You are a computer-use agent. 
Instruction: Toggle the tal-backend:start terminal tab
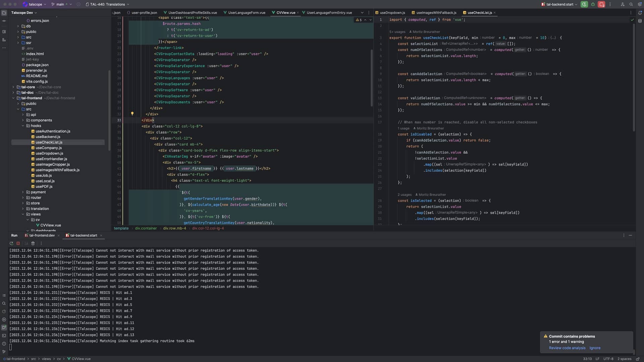(x=83, y=235)
